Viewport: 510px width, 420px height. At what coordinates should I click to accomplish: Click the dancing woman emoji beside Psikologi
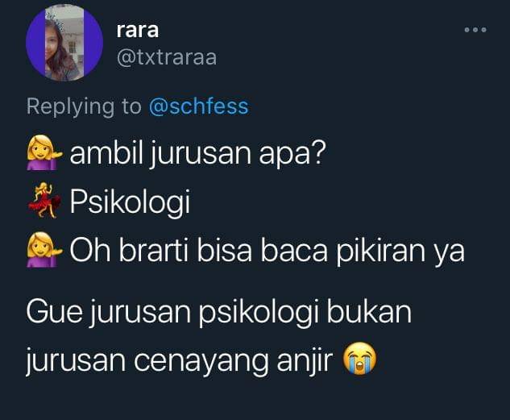tap(44, 200)
